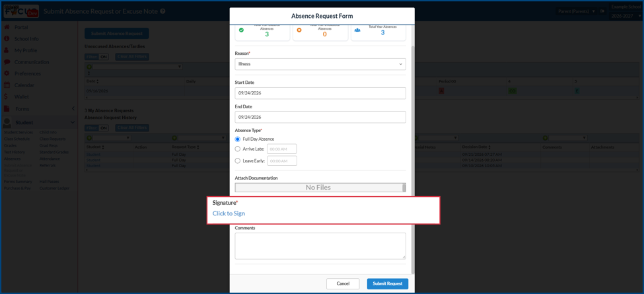644x294 pixels.
Task: Click green check icon on excused absences card
Action: point(241,30)
